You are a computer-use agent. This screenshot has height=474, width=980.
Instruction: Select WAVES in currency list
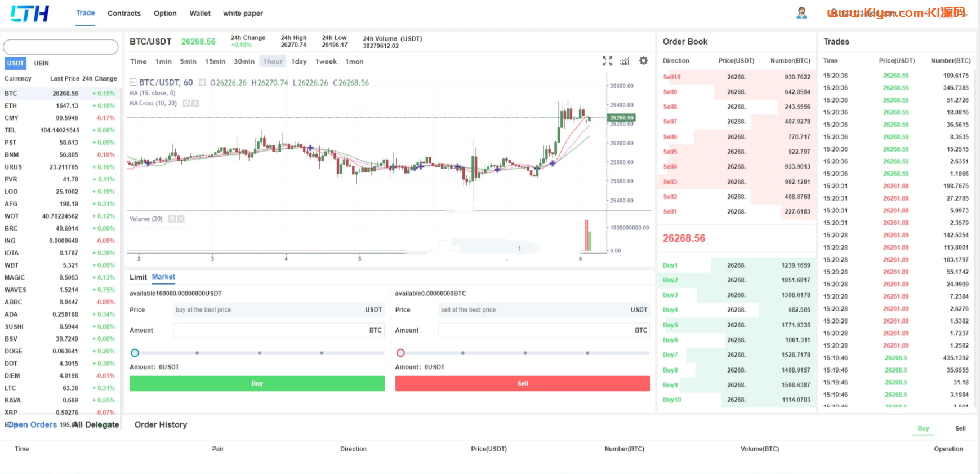tap(61, 290)
